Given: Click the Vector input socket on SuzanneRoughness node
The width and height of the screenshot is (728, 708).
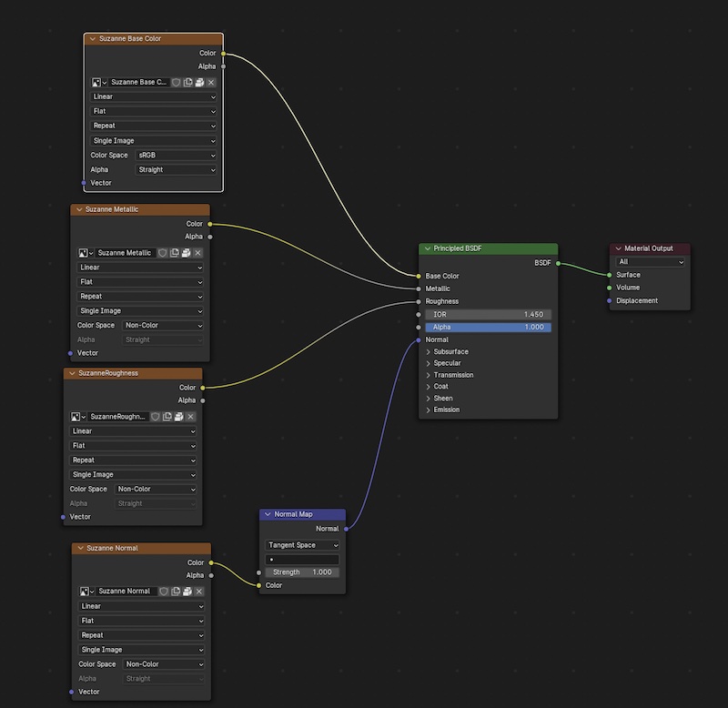Looking at the screenshot, I should click(63, 517).
